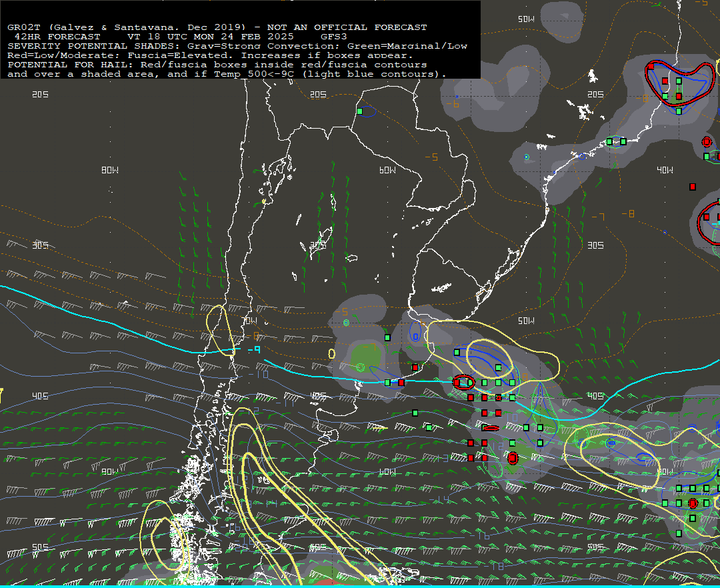Click the cyan "-9" isotherm label
Screen dimensions: 720x588
[254, 350]
